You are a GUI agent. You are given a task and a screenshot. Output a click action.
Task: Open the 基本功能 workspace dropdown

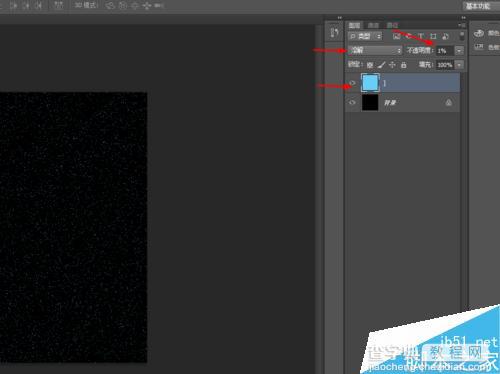point(480,6)
